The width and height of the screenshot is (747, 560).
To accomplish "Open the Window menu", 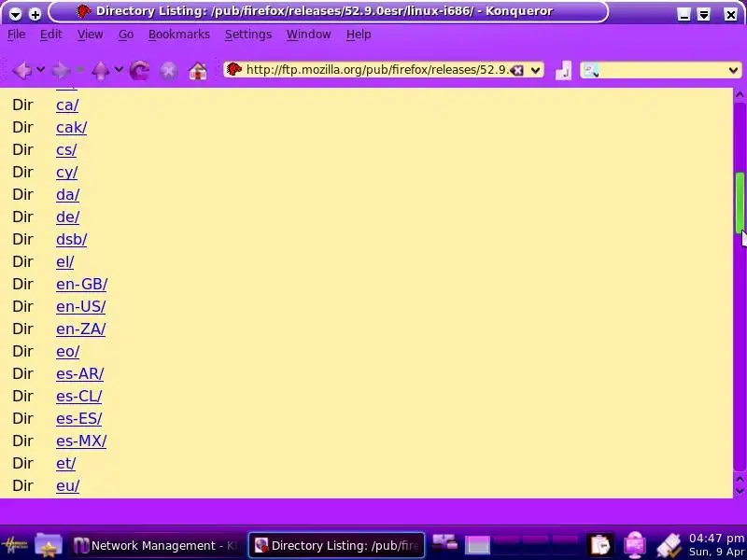I will 309,35.
